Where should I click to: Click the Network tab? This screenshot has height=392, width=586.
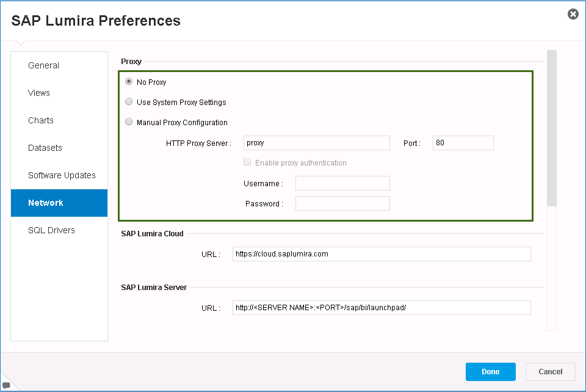59,203
